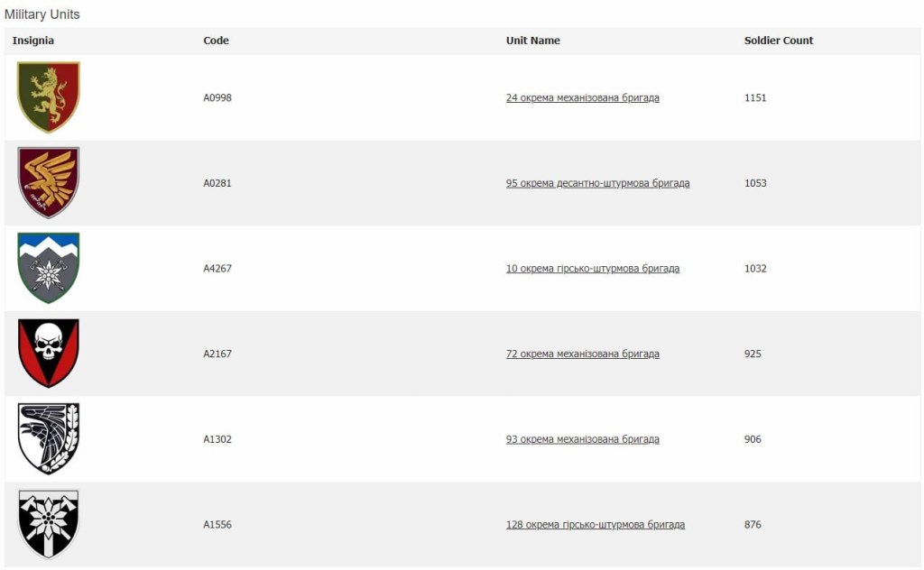Click the golden lion insignia
The width and height of the screenshot is (924, 570).
coord(49,97)
